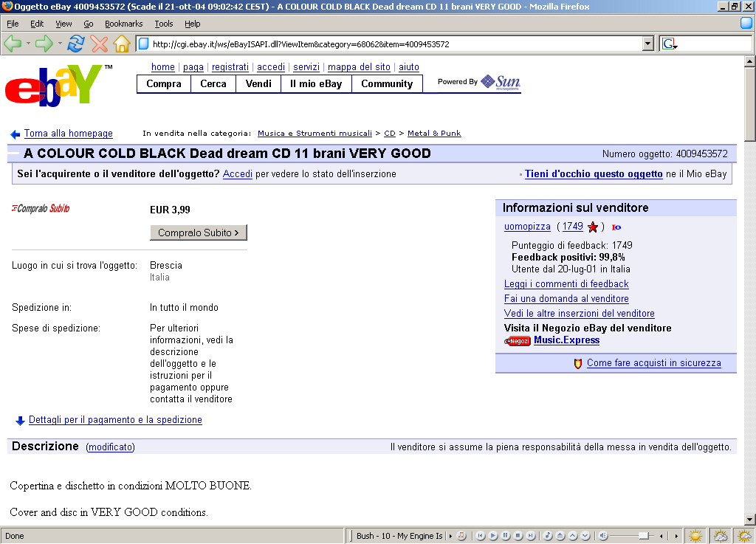Open the Edit menu
The image size is (756, 544).
[37, 24]
